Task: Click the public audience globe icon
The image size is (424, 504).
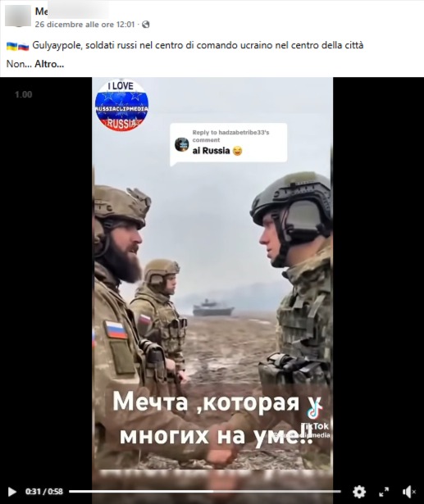Action: click(x=146, y=25)
